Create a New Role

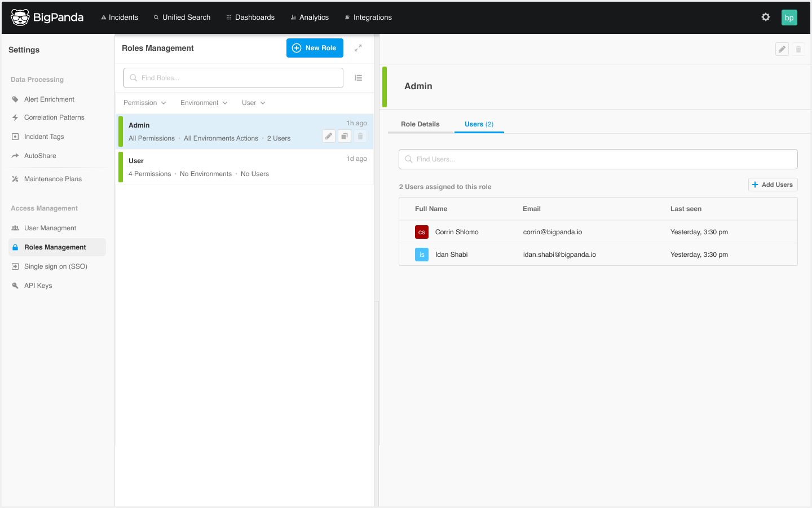coord(315,48)
